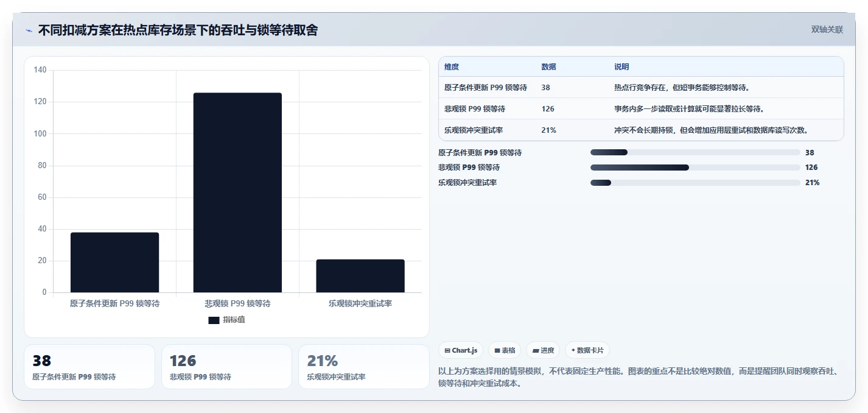Click the x-axis label 乐观锁冲突重试率
Viewport: 868px width, 413px height.
360,303
